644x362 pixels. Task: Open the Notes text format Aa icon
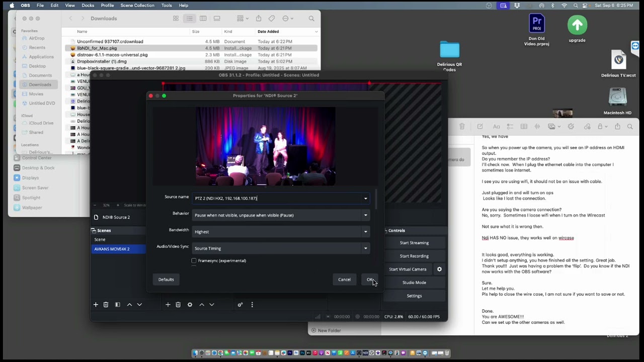point(497,127)
